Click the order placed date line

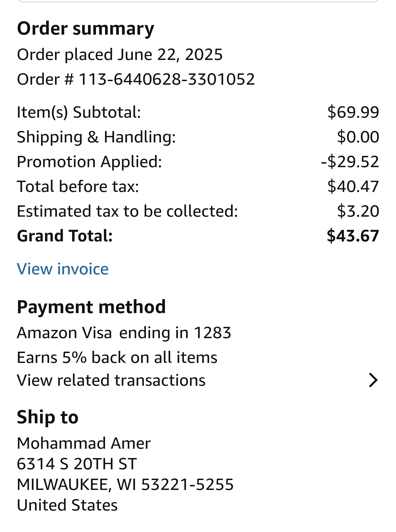120,54
